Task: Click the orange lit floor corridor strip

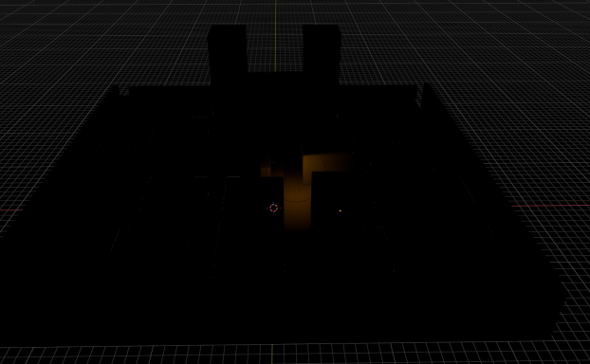Action: click(x=297, y=199)
